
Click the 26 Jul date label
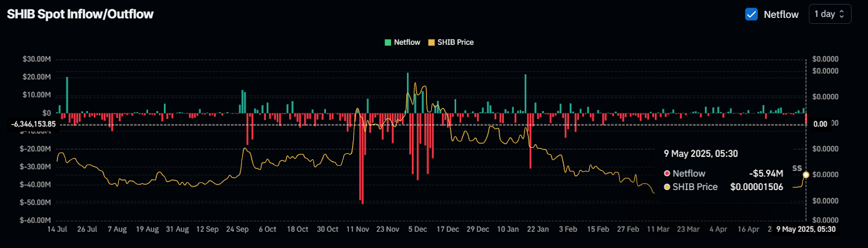coord(87,229)
